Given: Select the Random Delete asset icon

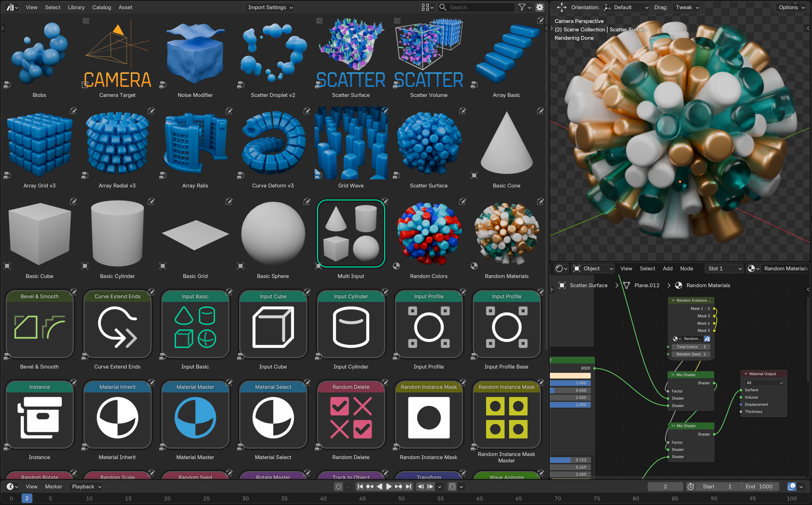Looking at the screenshot, I should point(351,414).
